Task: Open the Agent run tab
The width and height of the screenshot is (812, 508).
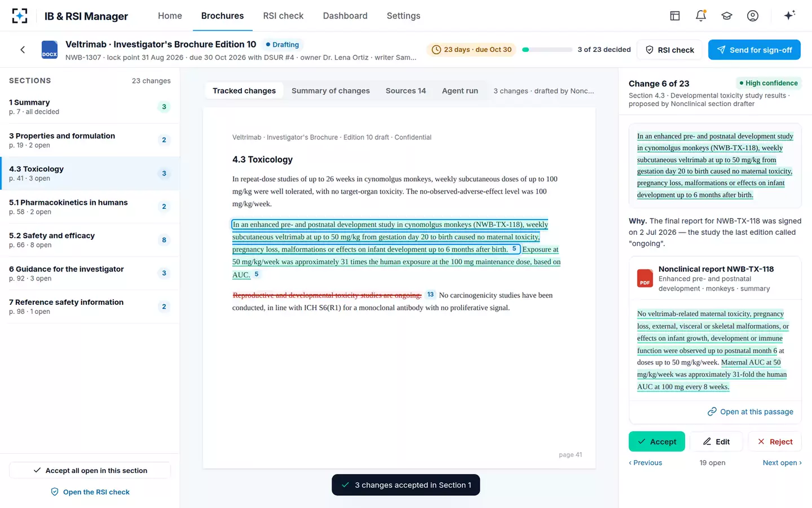Action: point(460,91)
